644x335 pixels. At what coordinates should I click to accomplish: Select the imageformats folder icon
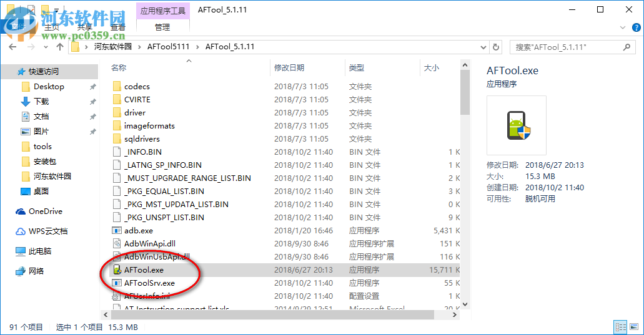(x=117, y=125)
